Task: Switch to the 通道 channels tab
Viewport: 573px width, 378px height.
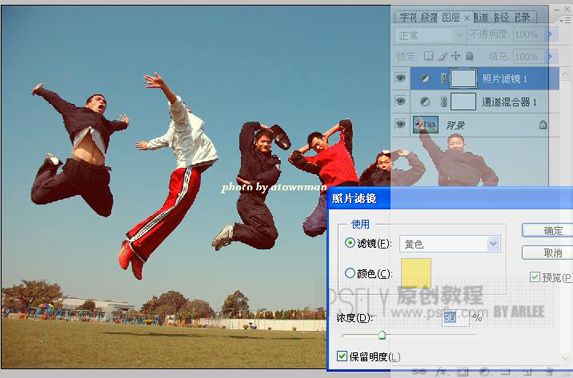Action: 481,17
